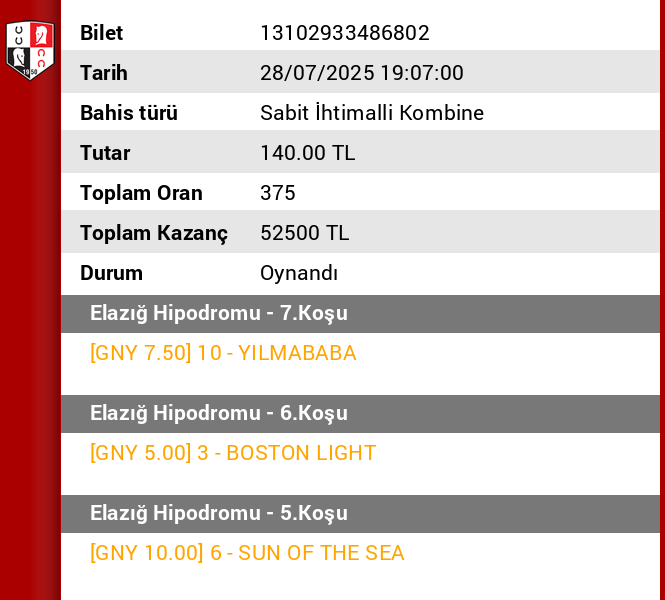
Task: Click the Tarih label
Action: click(x=104, y=73)
